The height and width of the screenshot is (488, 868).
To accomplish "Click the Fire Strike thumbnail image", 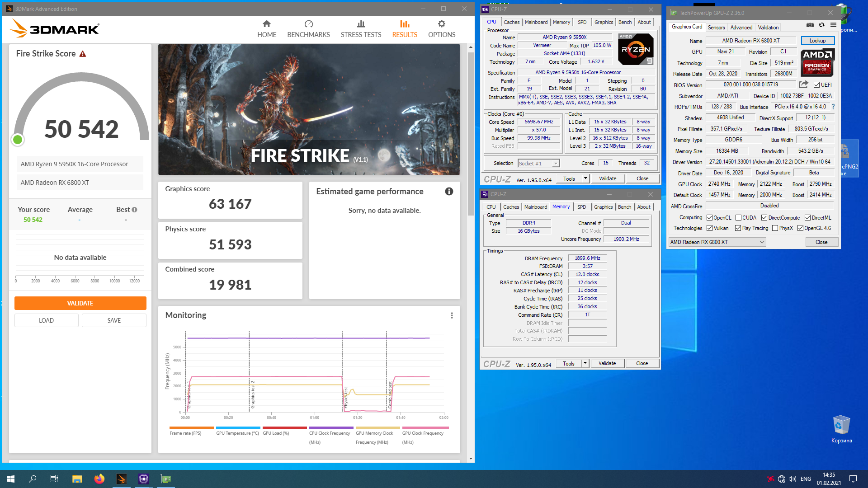I will pyautogui.click(x=309, y=109).
